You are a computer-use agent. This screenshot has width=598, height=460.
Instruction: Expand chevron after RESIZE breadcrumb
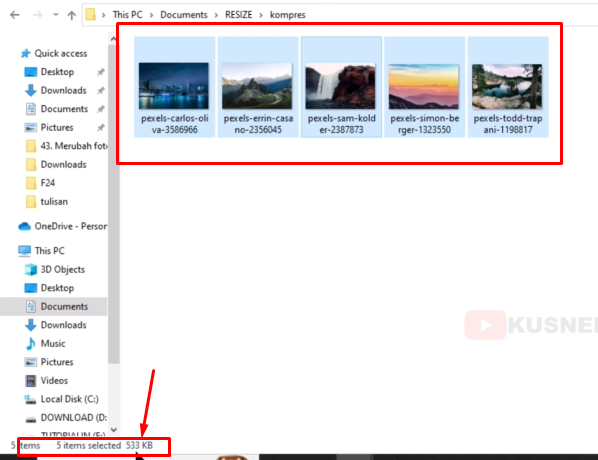click(261, 15)
